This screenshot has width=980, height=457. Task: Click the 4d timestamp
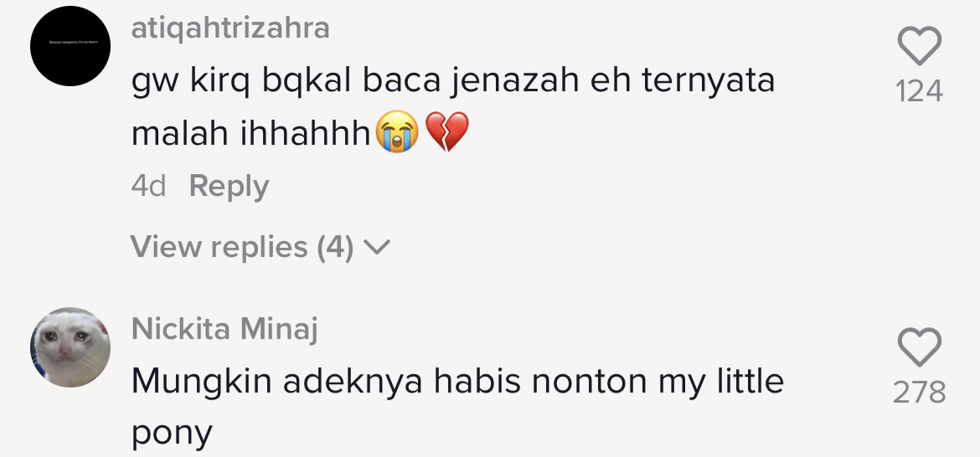(x=148, y=186)
